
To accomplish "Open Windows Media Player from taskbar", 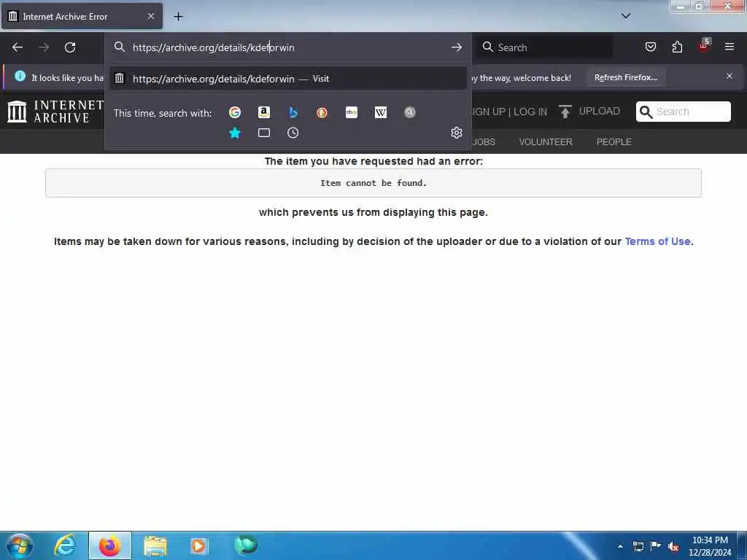I will 199,545.
